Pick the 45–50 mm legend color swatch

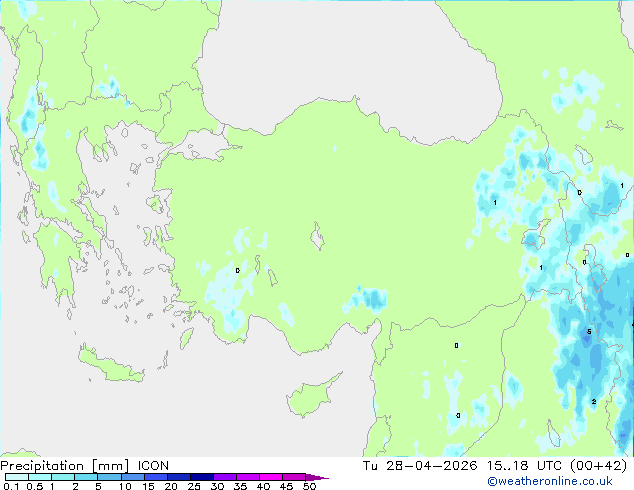point(294,477)
